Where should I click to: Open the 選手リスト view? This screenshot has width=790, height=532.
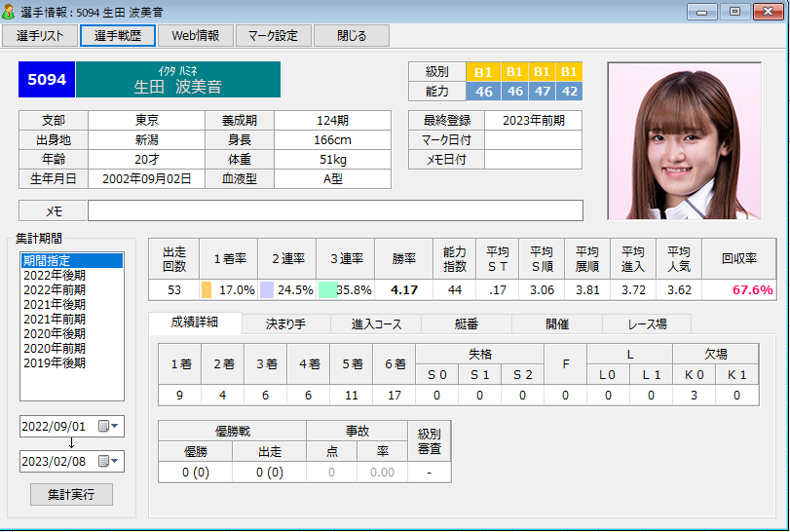click(x=39, y=36)
